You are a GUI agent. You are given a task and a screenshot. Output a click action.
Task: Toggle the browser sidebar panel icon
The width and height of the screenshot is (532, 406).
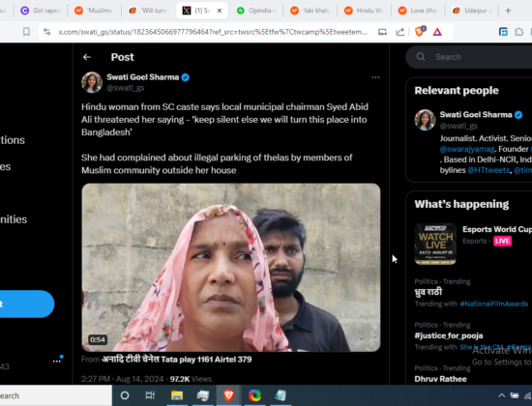[503, 32]
